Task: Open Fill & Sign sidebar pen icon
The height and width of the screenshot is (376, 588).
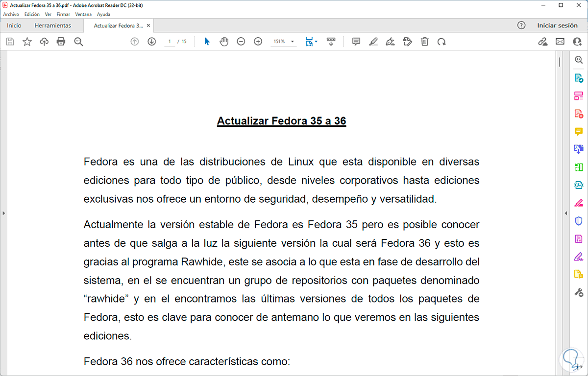Action: pyautogui.click(x=579, y=256)
